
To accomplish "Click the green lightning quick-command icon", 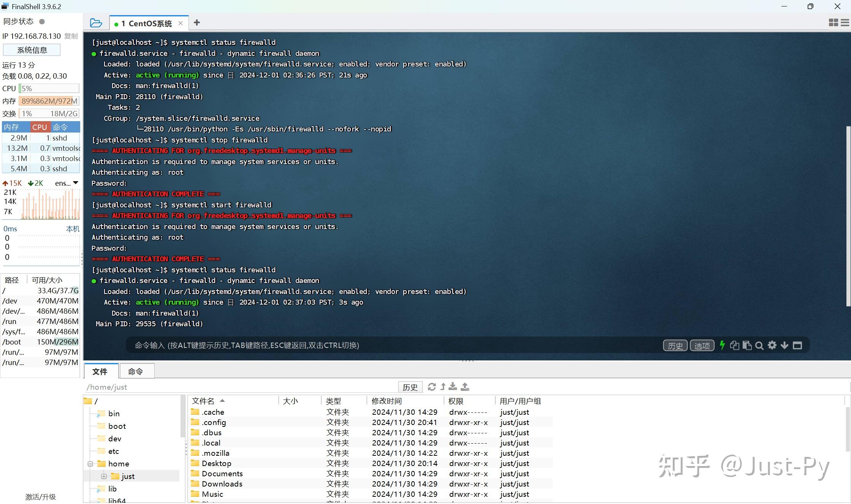I will point(722,345).
